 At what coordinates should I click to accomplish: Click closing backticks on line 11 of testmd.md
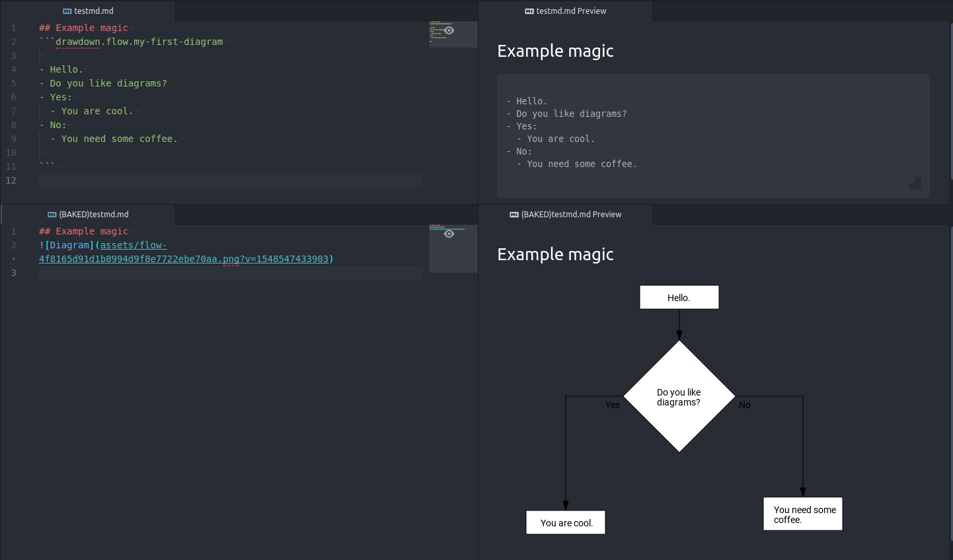click(47, 166)
